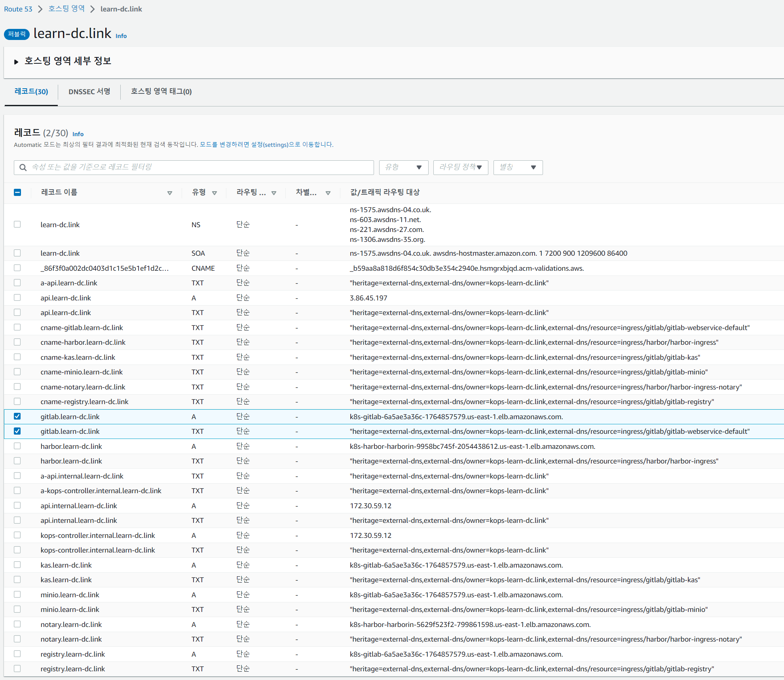Check the harbor.learn-dc.link A record checkbox
Viewport: 784px width, 680px height.
click(x=17, y=446)
